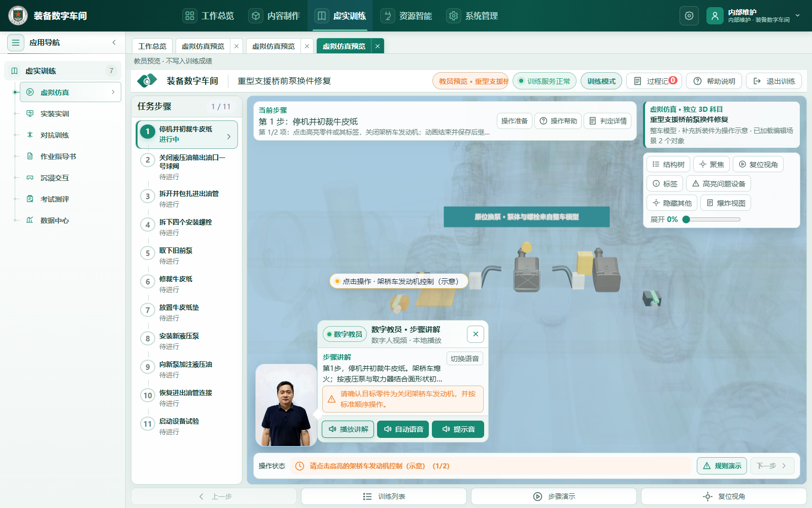Click the 规则演示 button
Image resolution: width=812 pixels, height=508 pixels.
pyautogui.click(x=722, y=466)
